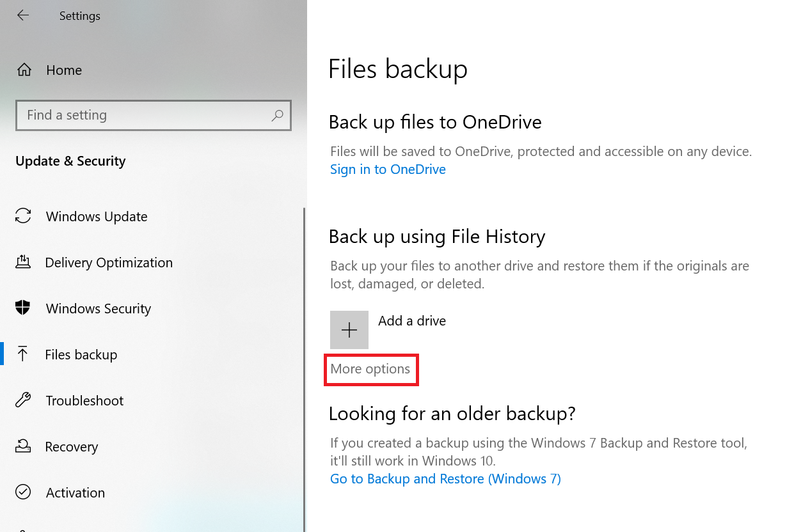The image size is (794, 532).
Task: Click the Files backup arrow icon
Action: pyautogui.click(x=23, y=354)
